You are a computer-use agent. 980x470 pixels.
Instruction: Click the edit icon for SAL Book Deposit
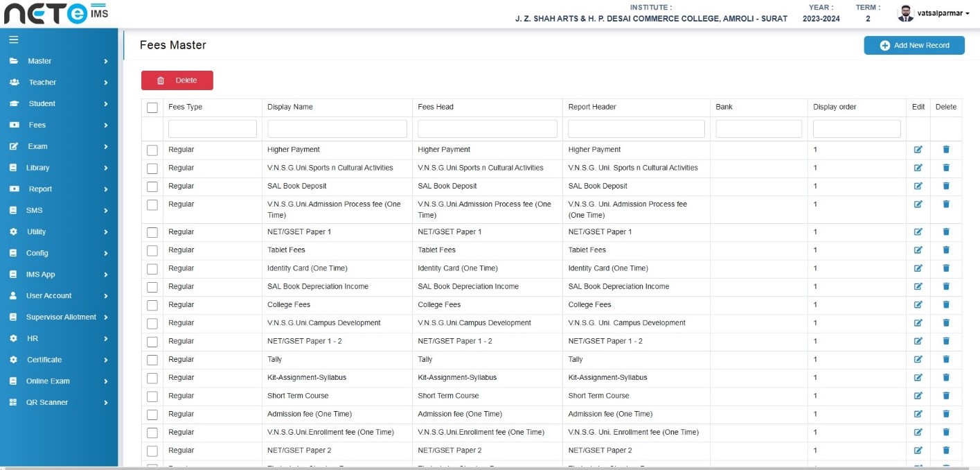coord(918,186)
